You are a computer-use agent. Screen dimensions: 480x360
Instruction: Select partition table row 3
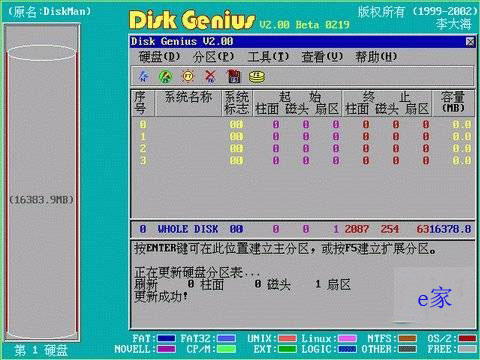(302, 161)
